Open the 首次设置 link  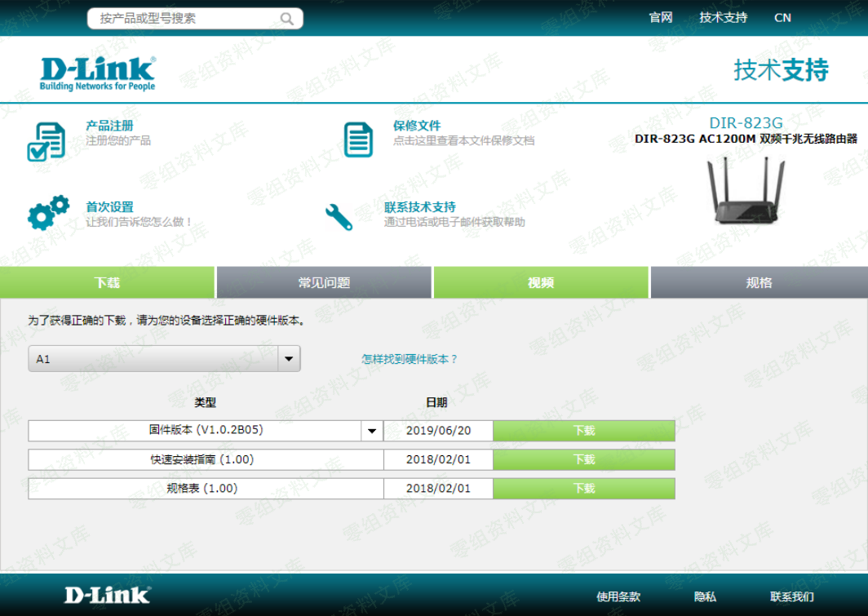pyautogui.click(x=109, y=207)
